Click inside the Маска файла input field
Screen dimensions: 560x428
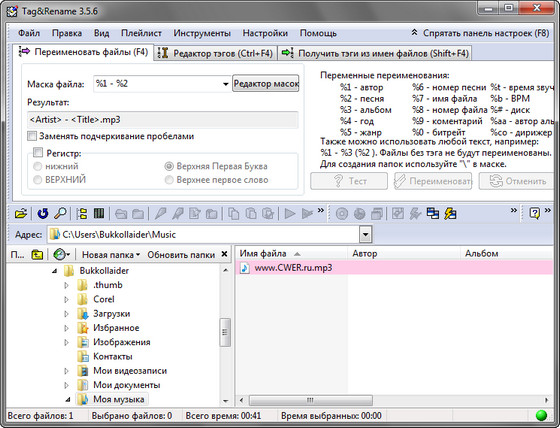157,84
